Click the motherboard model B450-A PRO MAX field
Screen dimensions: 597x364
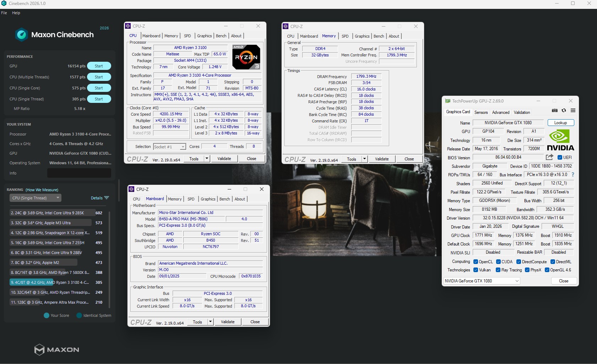(x=191, y=219)
